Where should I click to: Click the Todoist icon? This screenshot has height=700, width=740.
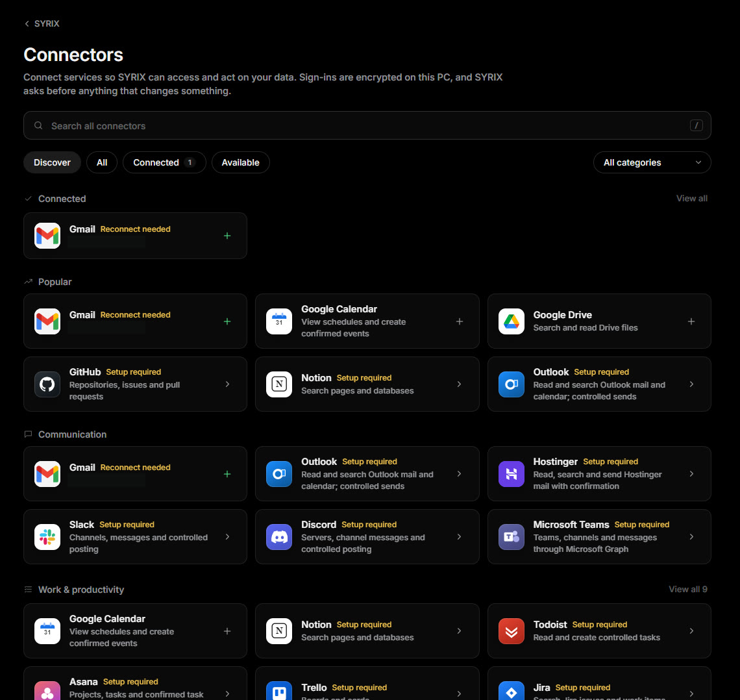(x=511, y=631)
